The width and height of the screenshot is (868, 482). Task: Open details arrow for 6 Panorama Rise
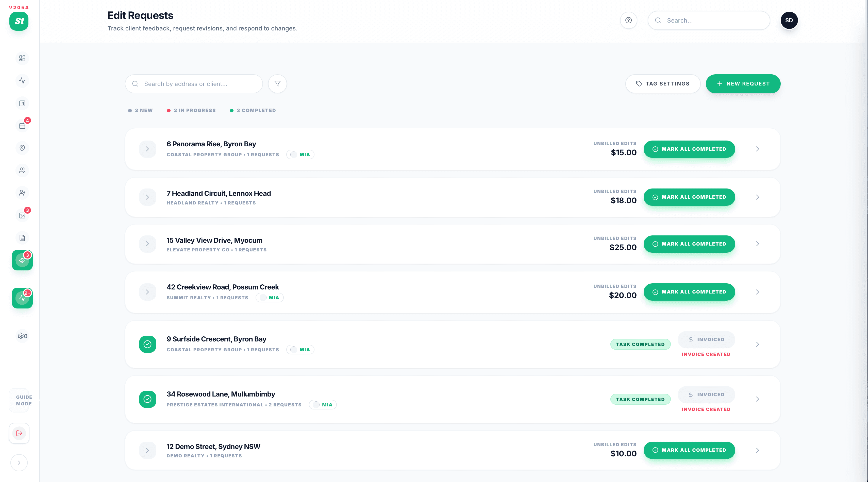tap(758, 149)
